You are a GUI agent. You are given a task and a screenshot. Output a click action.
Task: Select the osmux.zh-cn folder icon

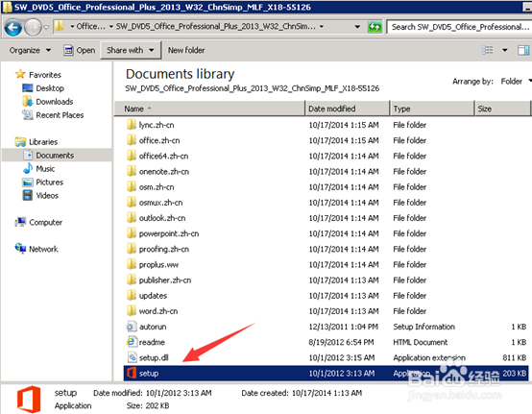pos(132,203)
